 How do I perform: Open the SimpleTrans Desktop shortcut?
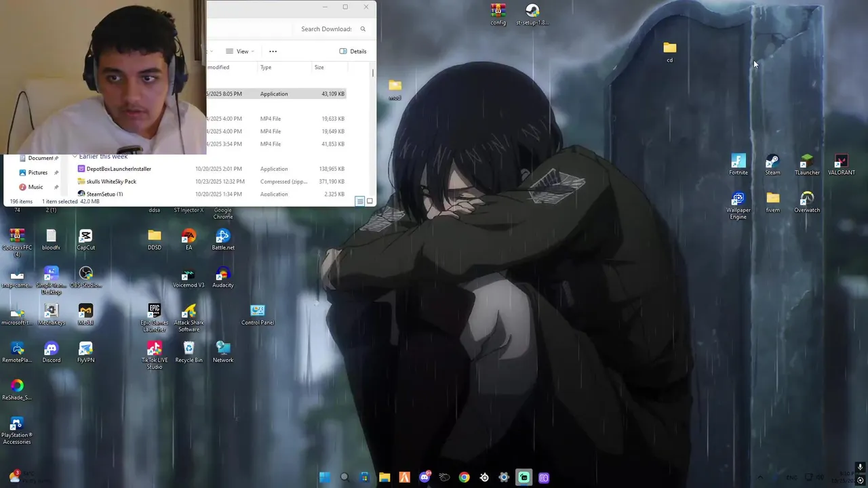point(51,280)
